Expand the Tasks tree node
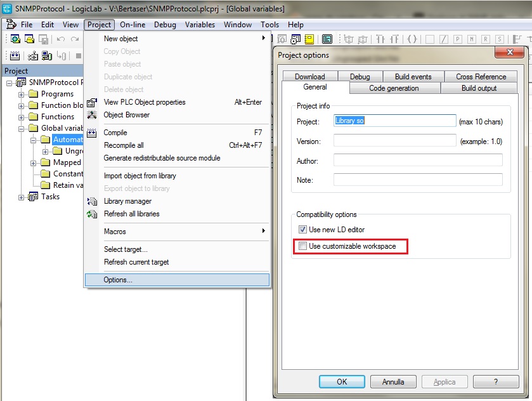 pos(21,197)
